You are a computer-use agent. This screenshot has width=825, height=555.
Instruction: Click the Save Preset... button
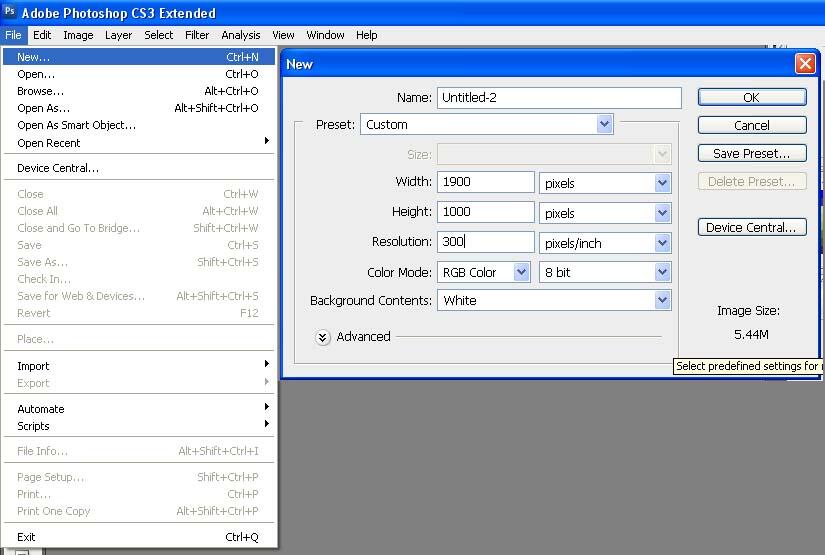coord(752,154)
